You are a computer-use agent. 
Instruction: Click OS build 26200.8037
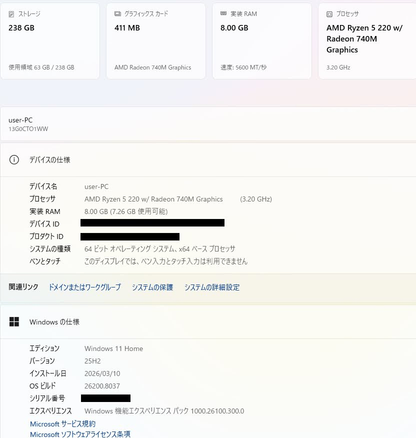tap(102, 386)
